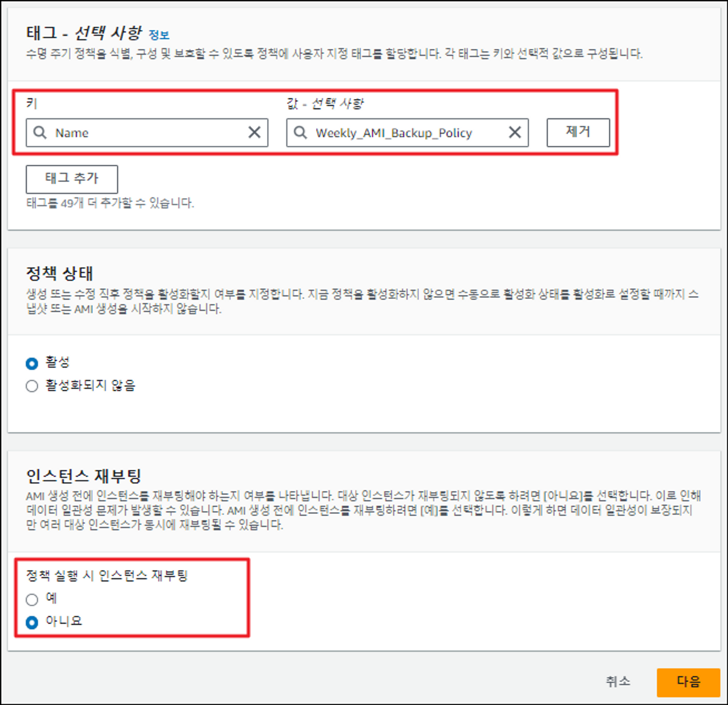Click the 태그를 49개 더 추가 hint text
728x705 pixels.
[110, 203]
